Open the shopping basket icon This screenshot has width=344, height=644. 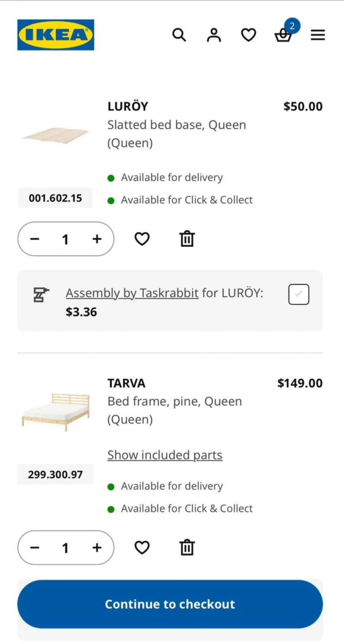tap(283, 35)
